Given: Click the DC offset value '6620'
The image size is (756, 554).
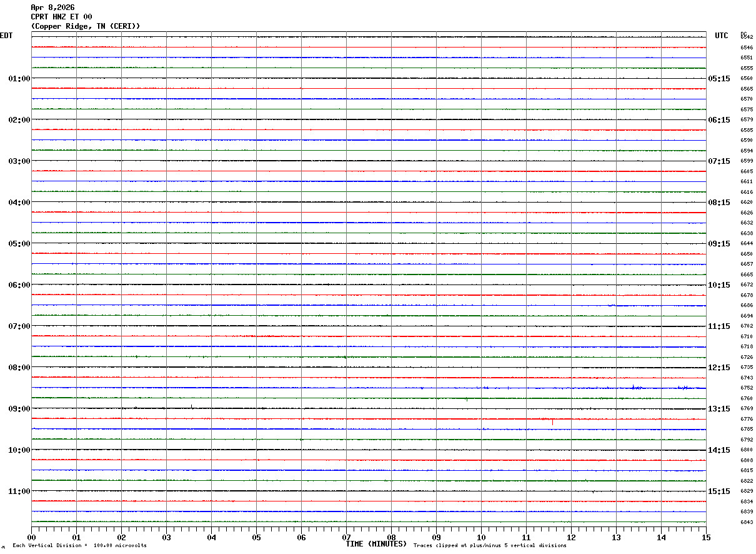Looking at the screenshot, I should click(747, 203).
